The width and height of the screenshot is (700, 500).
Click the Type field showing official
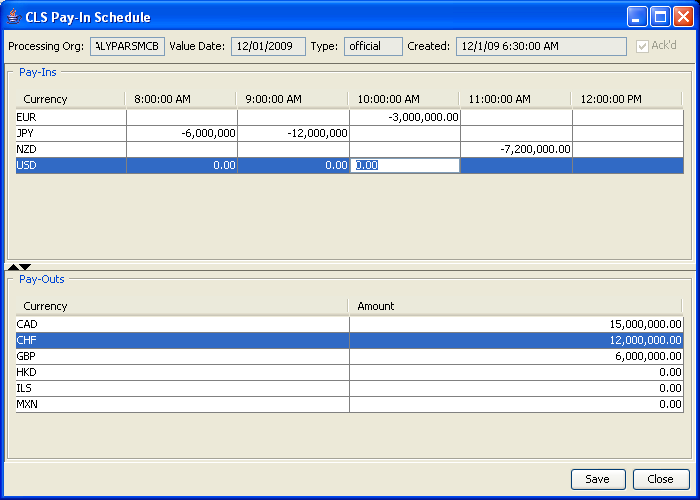tap(373, 46)
